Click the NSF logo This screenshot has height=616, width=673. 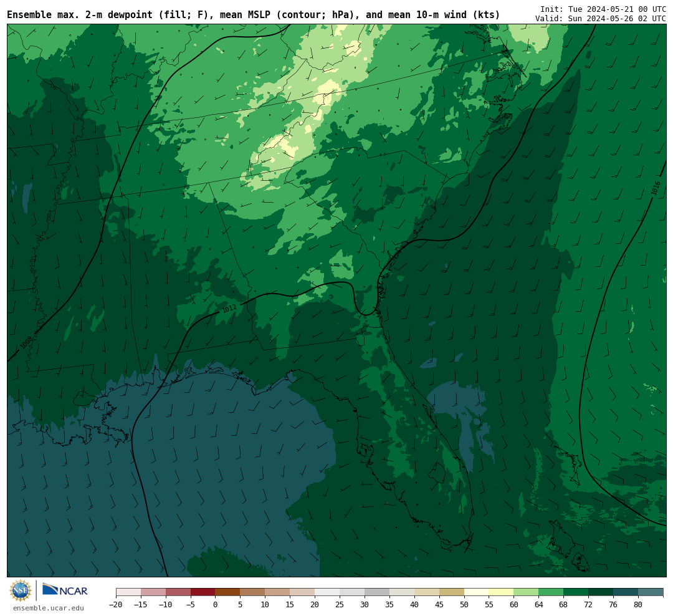[21, 590]
